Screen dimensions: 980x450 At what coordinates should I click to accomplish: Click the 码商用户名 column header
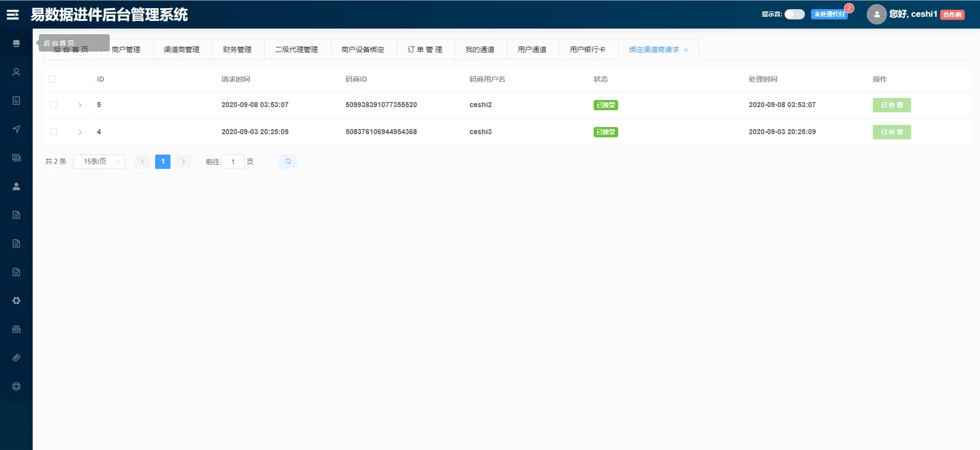click(x=487, y=79)
